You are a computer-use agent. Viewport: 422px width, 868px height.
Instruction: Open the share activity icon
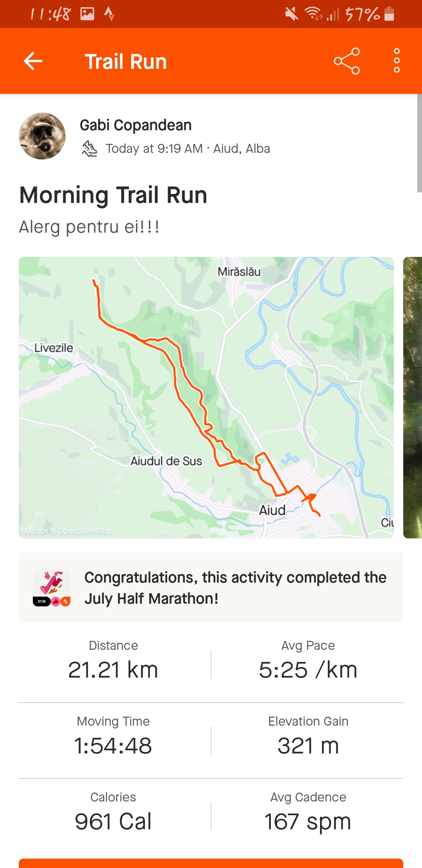347,61
